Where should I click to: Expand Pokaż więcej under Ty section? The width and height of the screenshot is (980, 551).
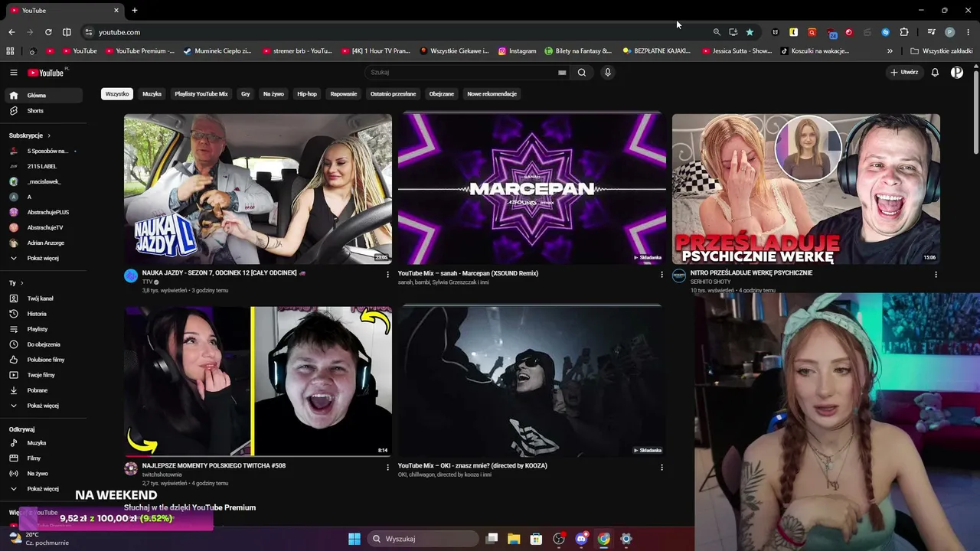point(42,406)
